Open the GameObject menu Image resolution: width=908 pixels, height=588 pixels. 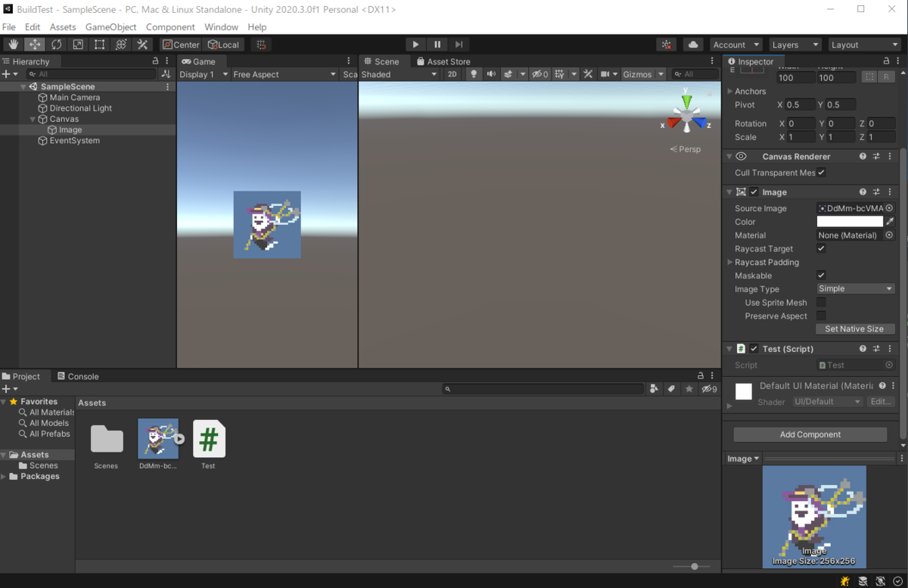(x=110, y=26)
